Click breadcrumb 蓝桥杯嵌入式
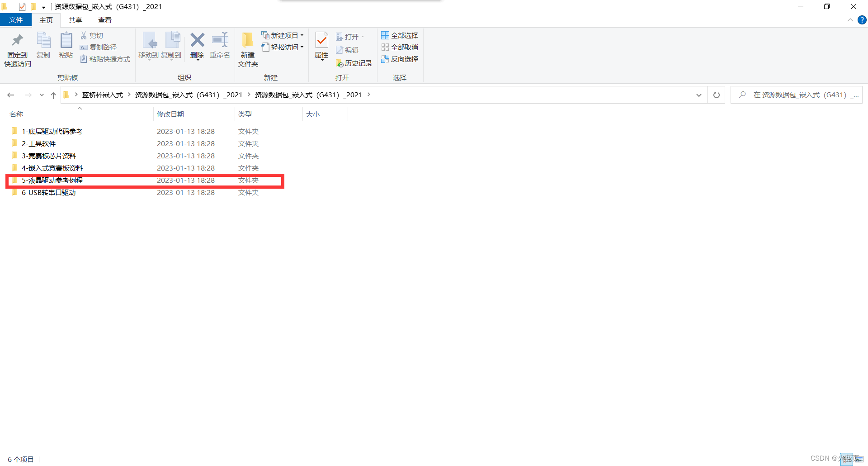 pos(103,95)
